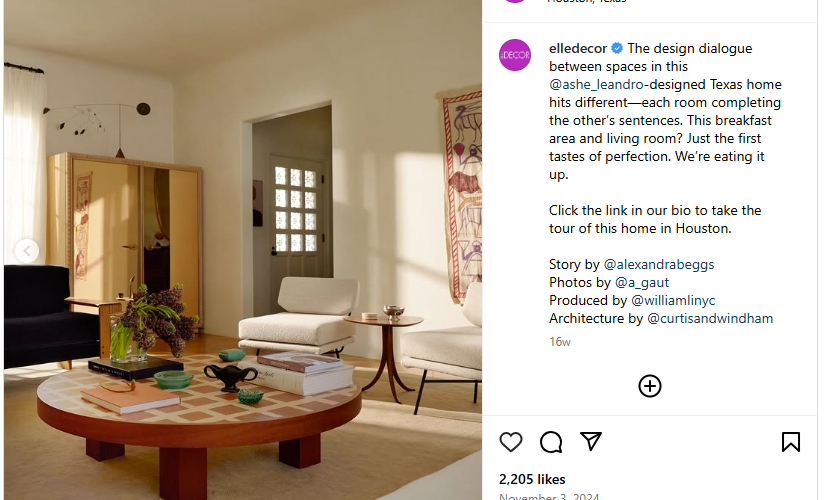Click the verified badge next to elledecor

[x=617, y=48]
